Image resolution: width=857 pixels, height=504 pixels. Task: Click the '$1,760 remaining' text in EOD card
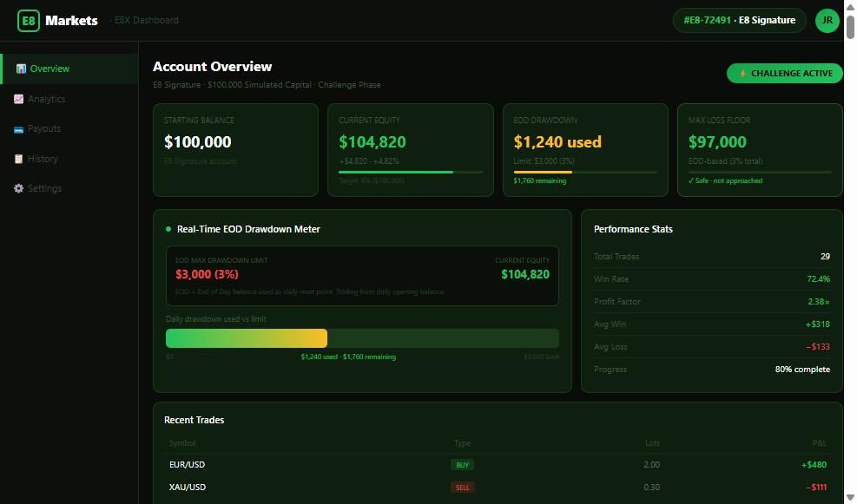(540, 180)
